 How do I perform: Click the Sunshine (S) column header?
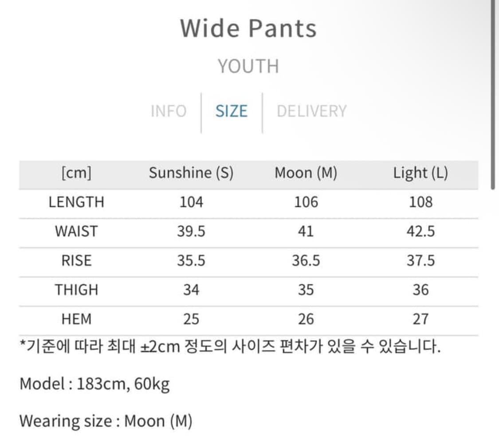(x=192, y=173)
